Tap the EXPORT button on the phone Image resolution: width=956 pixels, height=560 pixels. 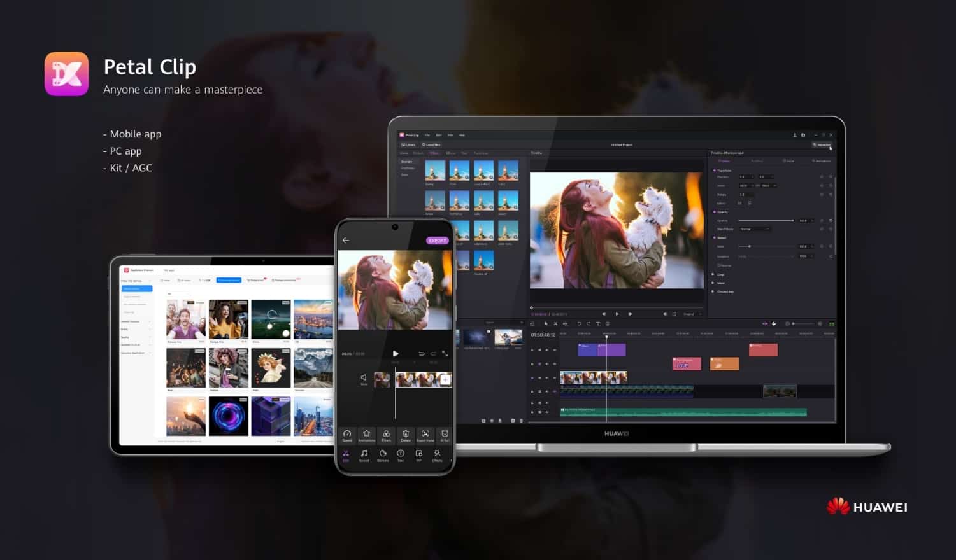(438, 241)
